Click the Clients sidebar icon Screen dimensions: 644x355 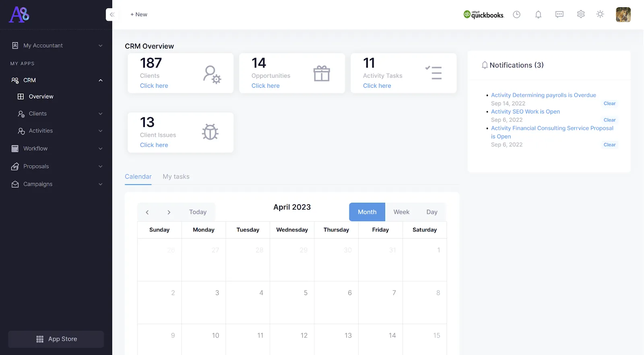21,114
